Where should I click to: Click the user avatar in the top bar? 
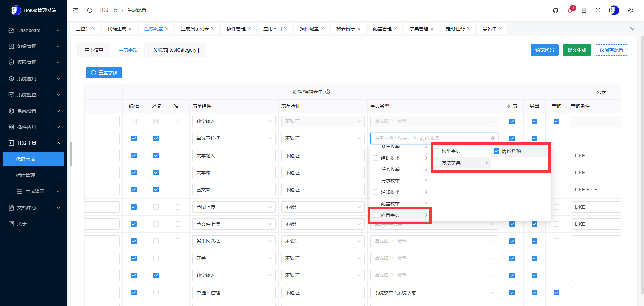(613, 10)
